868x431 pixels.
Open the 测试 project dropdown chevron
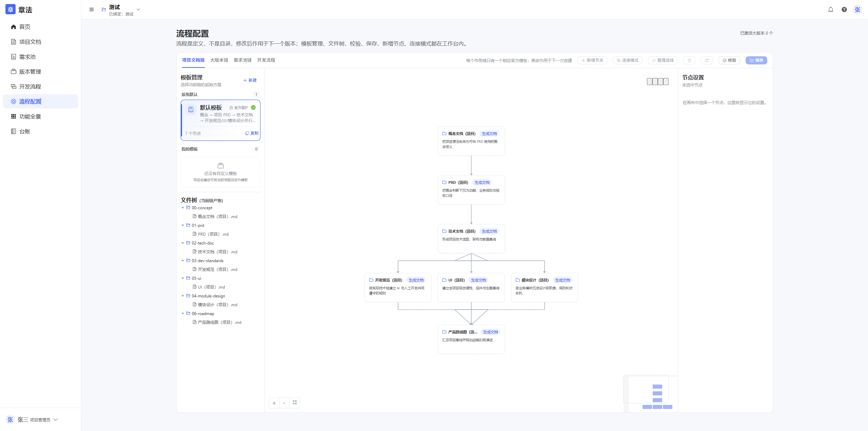tap(138, 9)
